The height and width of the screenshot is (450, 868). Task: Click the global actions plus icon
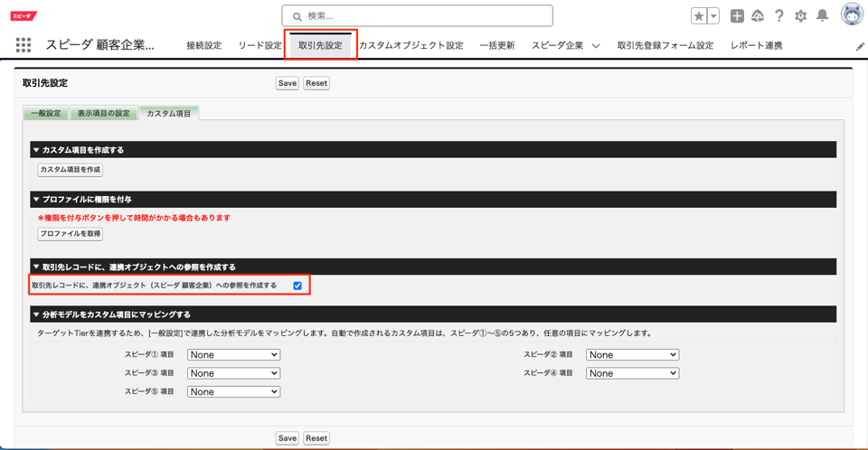737,16
